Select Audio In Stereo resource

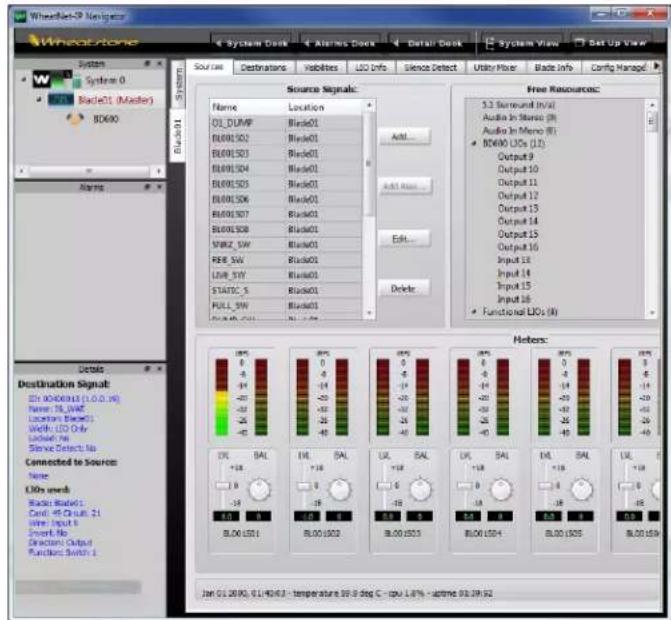click(519, 117)
